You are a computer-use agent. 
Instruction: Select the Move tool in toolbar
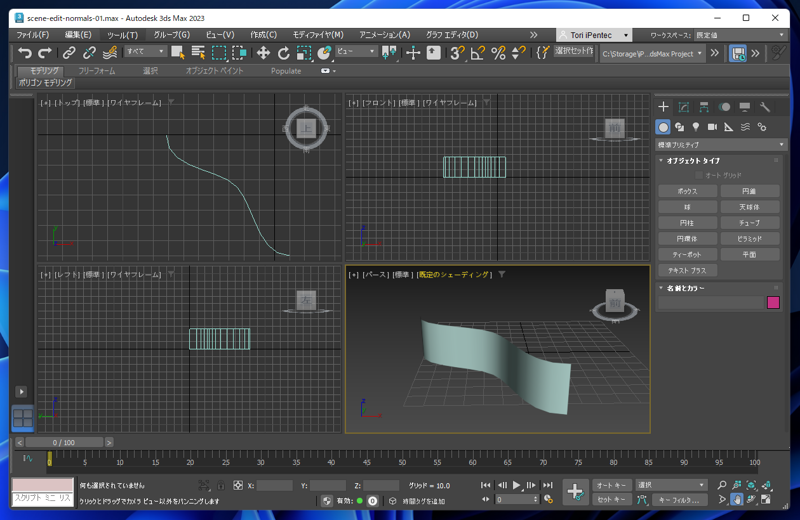263,53
